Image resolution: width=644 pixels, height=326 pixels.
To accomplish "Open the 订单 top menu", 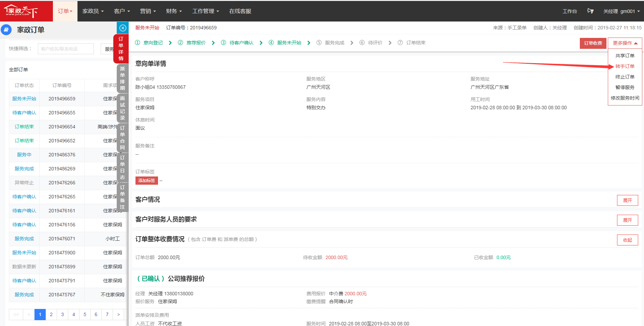I will 65,11.
